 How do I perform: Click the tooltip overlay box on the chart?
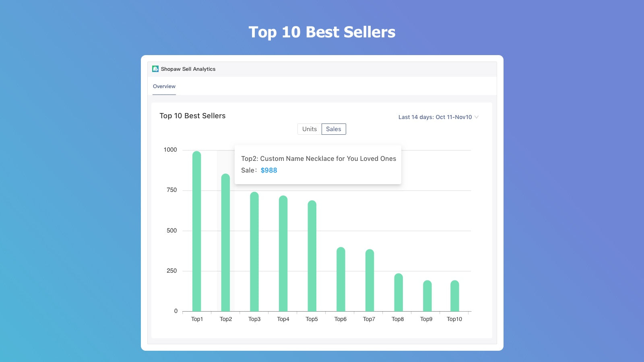[318, 164]
